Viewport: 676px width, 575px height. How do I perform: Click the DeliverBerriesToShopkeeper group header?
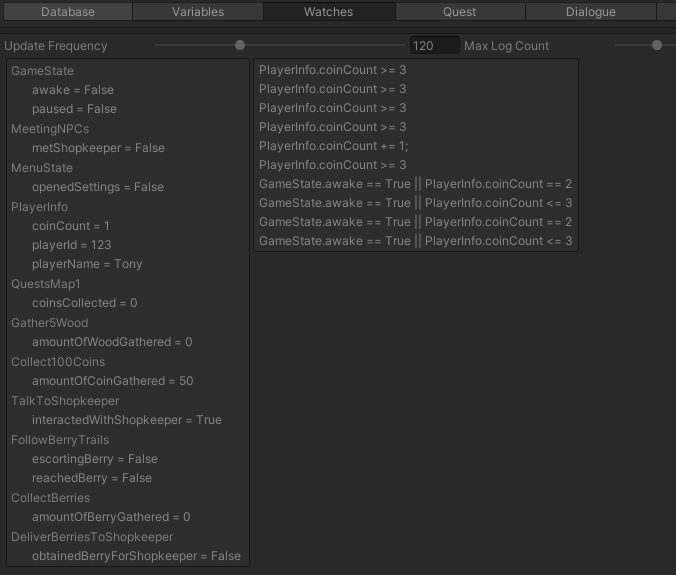point(92,537)
